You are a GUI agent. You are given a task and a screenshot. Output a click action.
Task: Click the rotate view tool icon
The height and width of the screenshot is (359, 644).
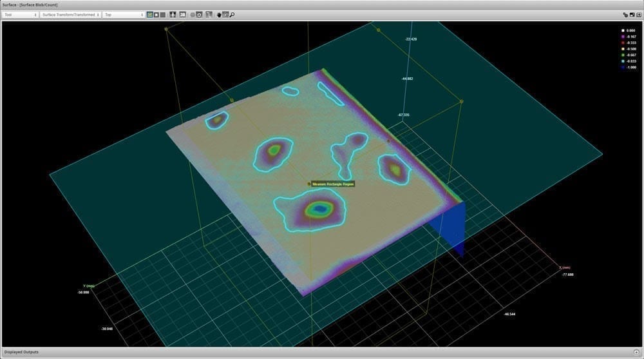225,14
